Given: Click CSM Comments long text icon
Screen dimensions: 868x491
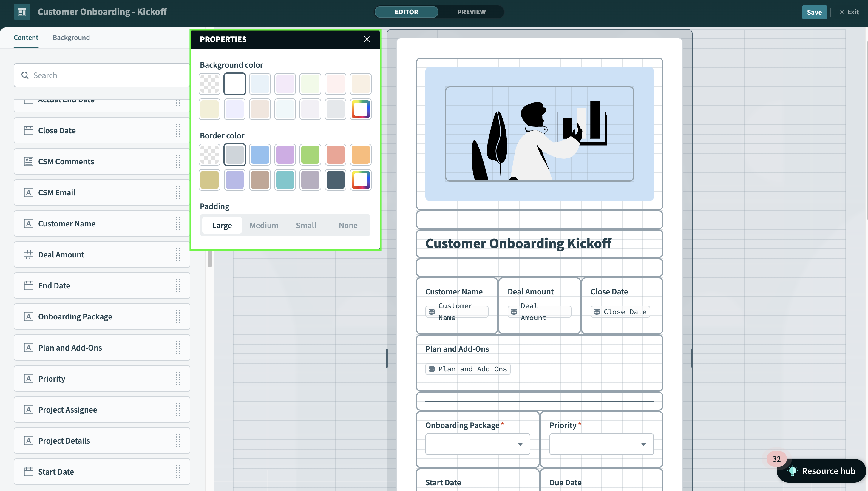Looking at the screenshot, I should [x=29, y=162].
